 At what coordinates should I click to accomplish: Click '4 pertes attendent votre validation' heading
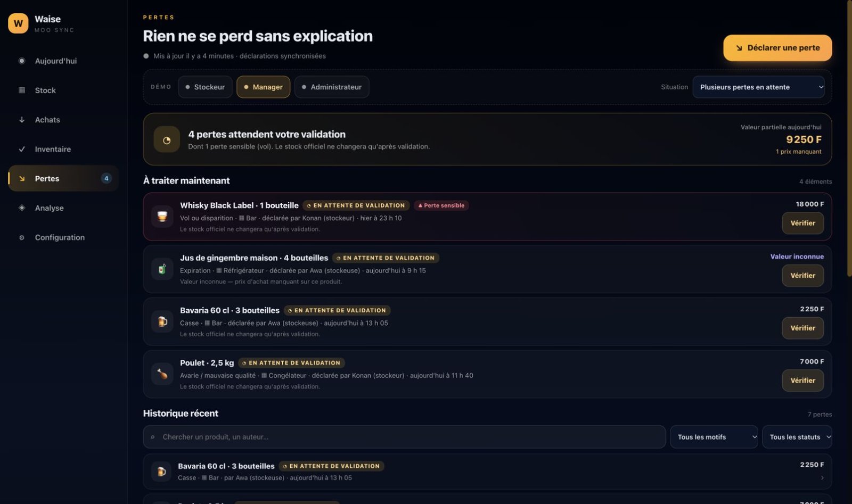267,134
